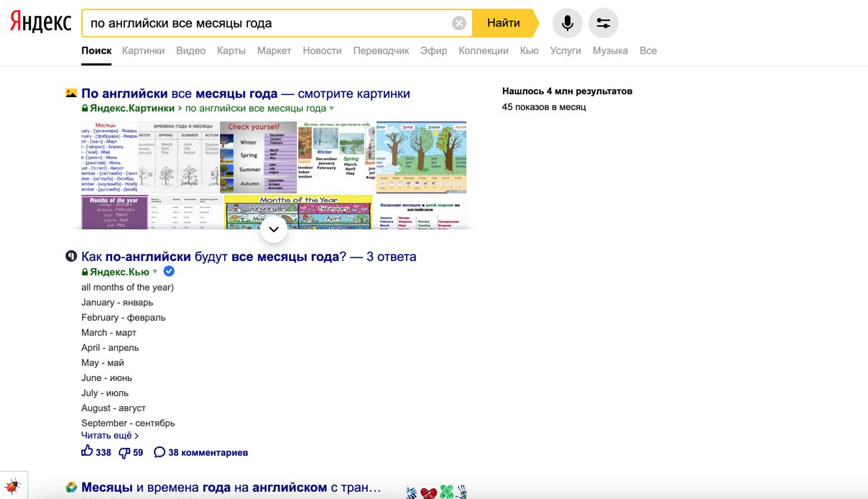Open the 38 комментариев comment bubble

(x=201, y=452)
